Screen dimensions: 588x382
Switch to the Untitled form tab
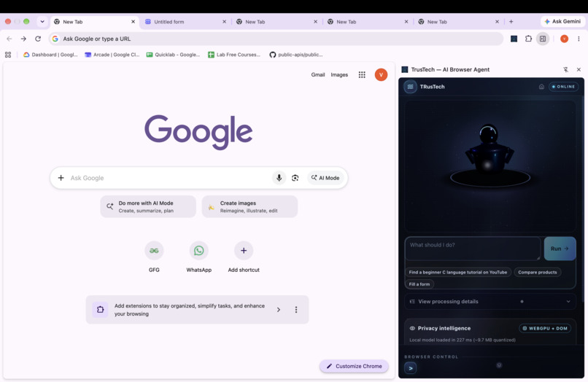(184, 22)
